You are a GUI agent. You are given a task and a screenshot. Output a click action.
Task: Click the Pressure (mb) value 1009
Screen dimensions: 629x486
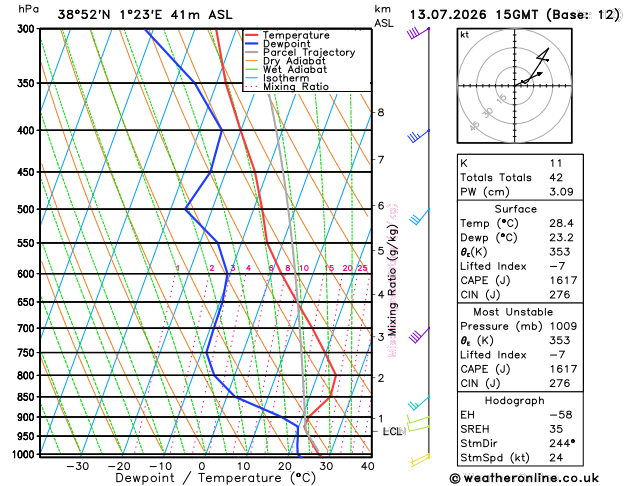tap(563, 326)
